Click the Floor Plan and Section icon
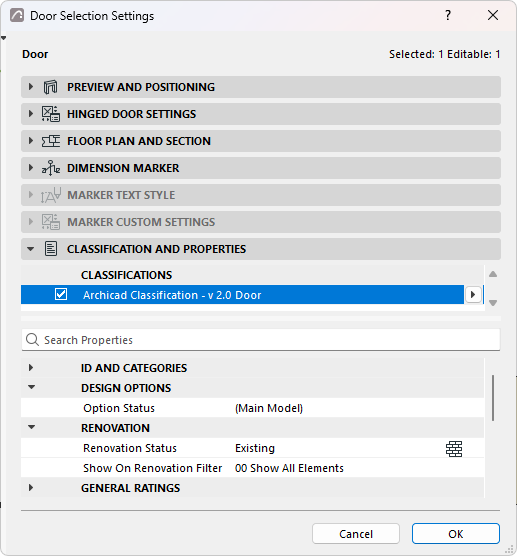Image resolution: width=517 pixels, height=556 pixels. point(51,141)
